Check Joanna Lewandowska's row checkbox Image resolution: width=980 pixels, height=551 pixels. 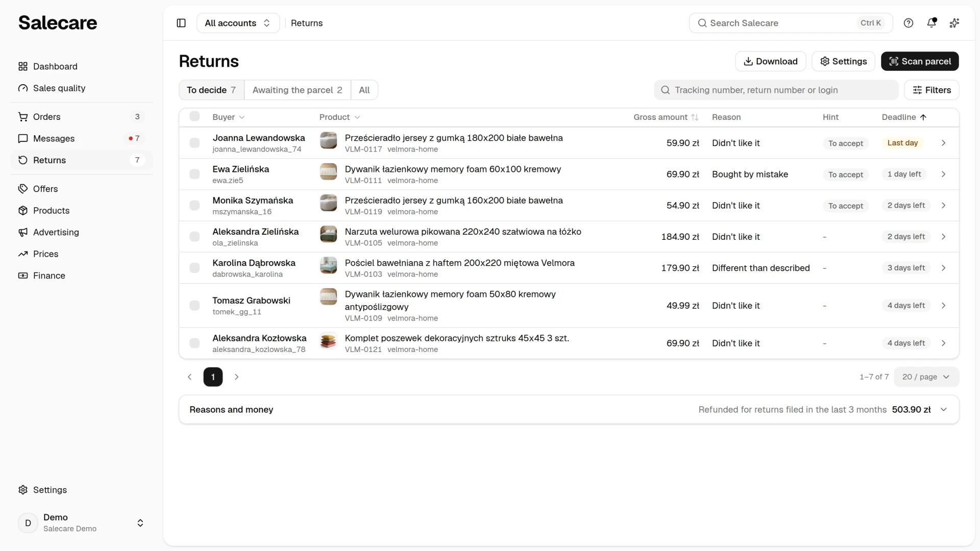pos(194,143)
